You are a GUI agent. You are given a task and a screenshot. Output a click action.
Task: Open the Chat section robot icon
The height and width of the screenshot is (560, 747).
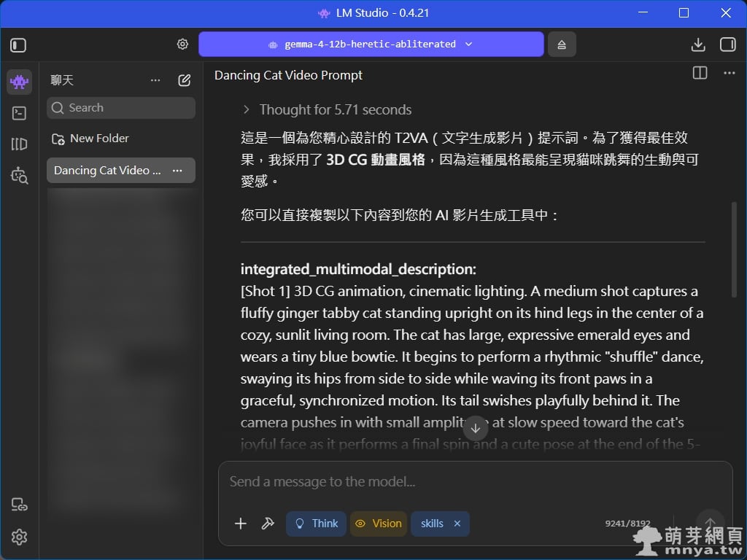(x=19, y=82)
